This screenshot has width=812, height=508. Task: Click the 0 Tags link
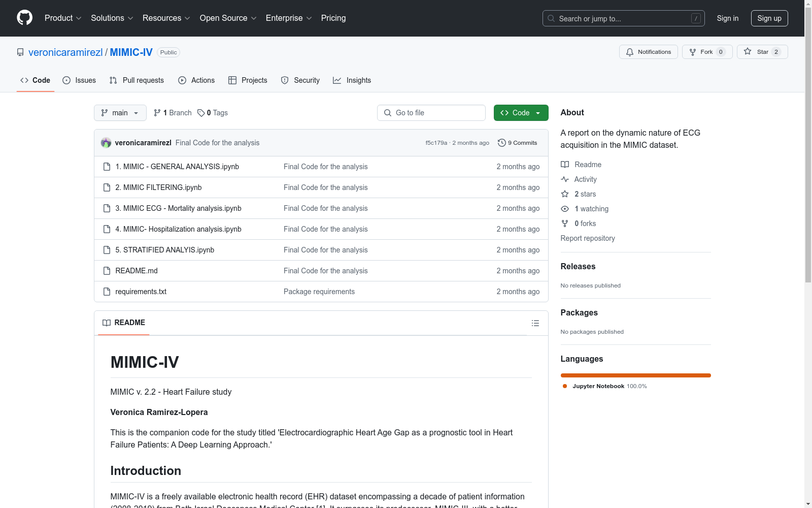click(x=213, y=113)
